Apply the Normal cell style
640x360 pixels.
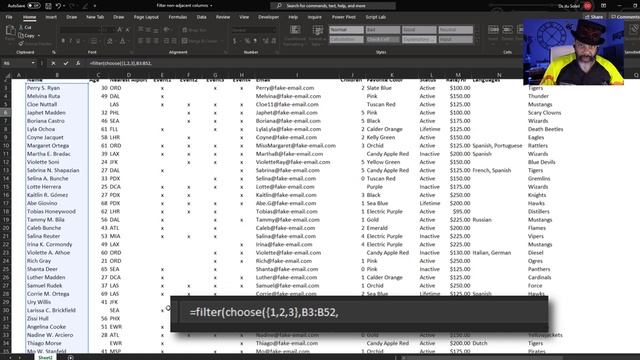346,30
